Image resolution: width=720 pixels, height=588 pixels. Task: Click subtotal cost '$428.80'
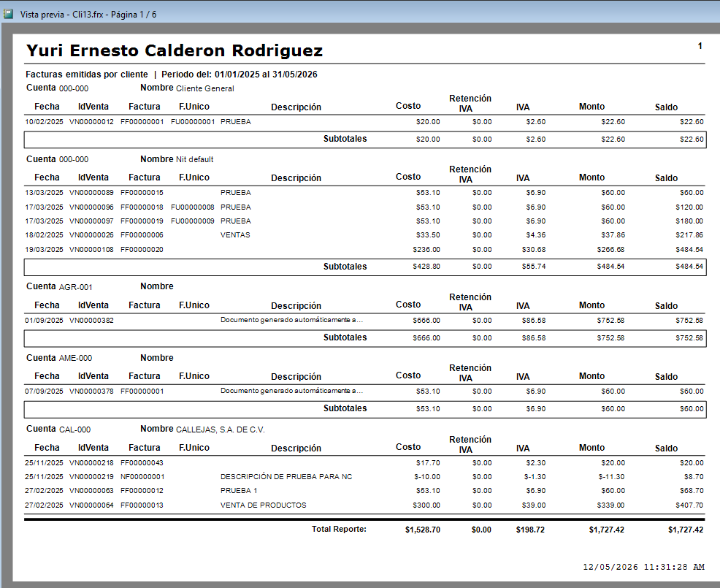(x=426, y=266)
